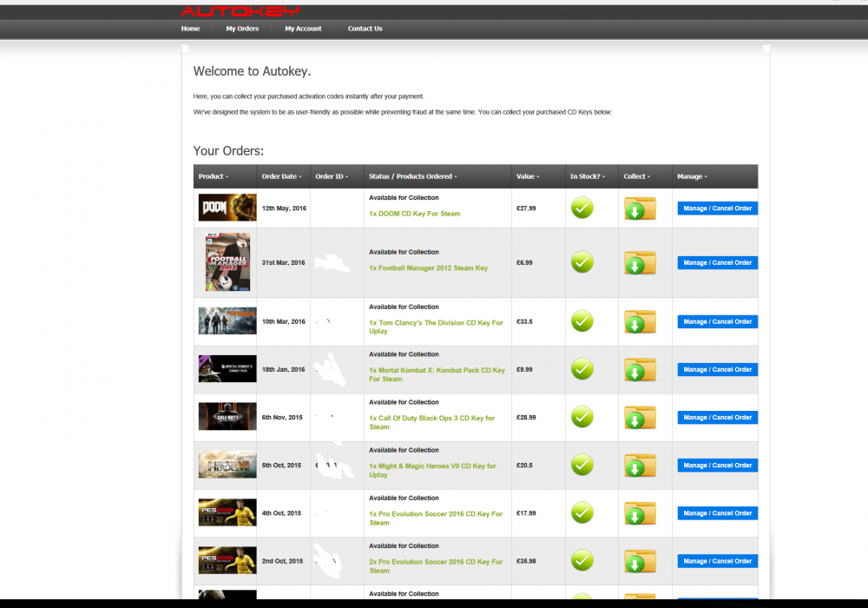
Task: Sort orders by Product column
Action: 214,176
